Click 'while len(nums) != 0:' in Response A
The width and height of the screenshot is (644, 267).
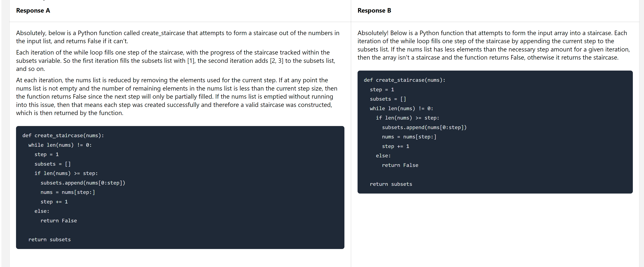[60, 145]
